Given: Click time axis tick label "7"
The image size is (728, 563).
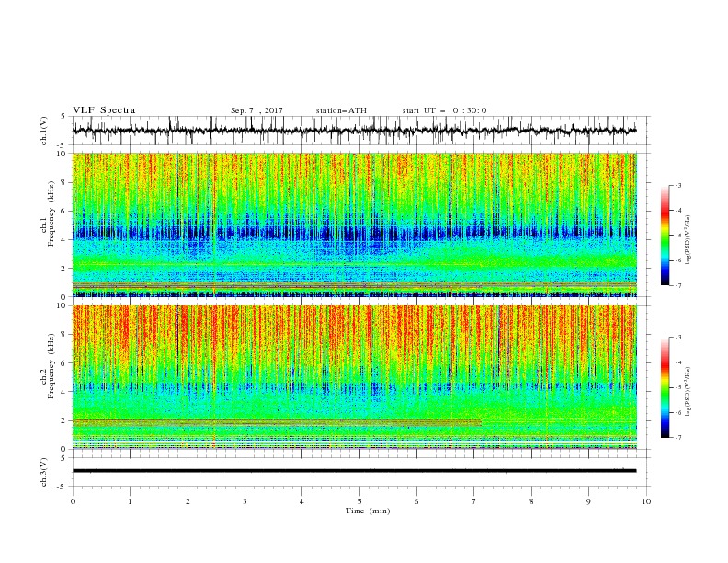Looking at the screenshot, I should (x=474, y=501).
